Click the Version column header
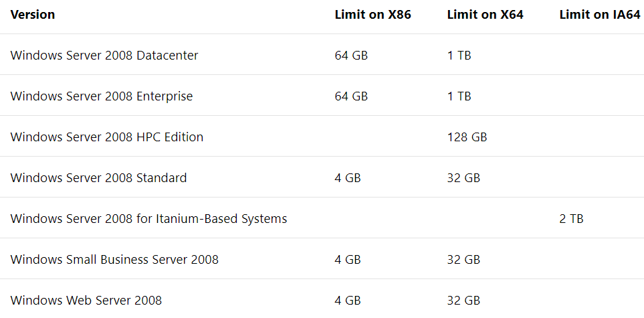Screen dimensions: 644x318 pos(33,15)
